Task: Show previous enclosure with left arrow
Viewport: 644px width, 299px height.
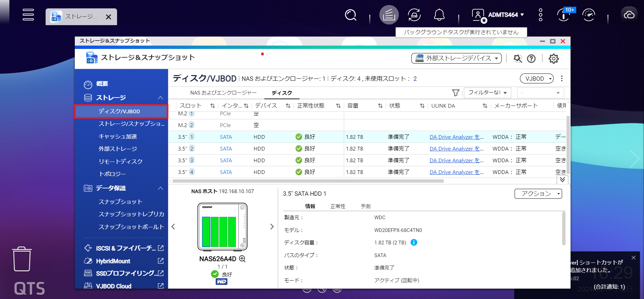Action: [x=173, y=227]
